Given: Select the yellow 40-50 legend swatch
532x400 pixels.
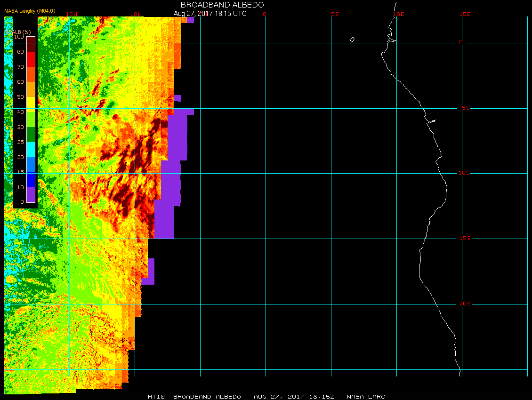Looking at the screenshot, I should pos(31,104).
